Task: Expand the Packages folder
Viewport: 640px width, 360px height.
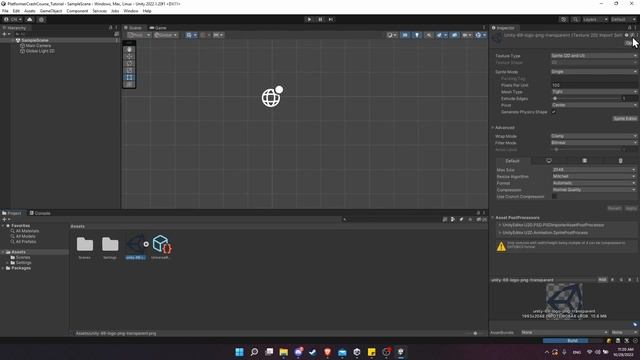Action: (x=3, y=268)
